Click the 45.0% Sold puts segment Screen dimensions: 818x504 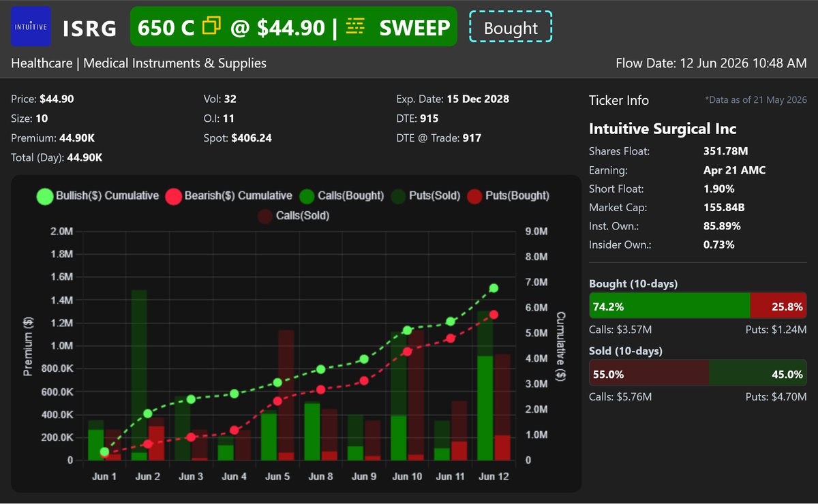click(x=758, y=374)
